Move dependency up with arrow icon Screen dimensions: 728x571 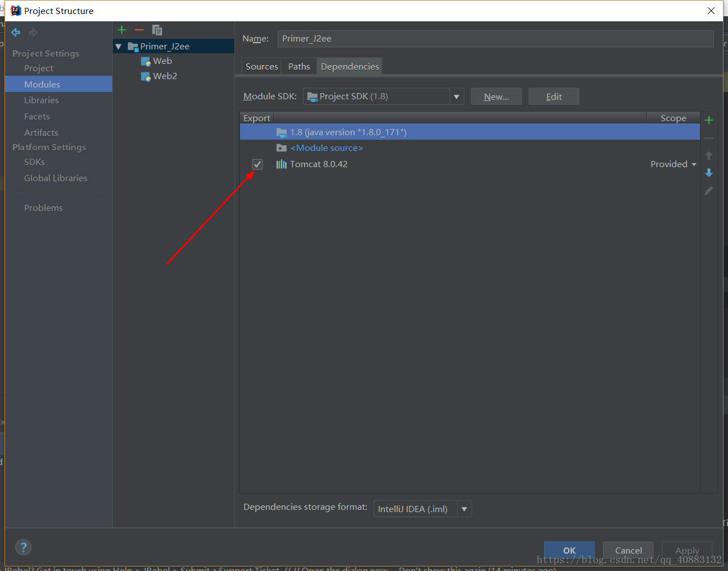pyautogui.click(x=709, y=155)
